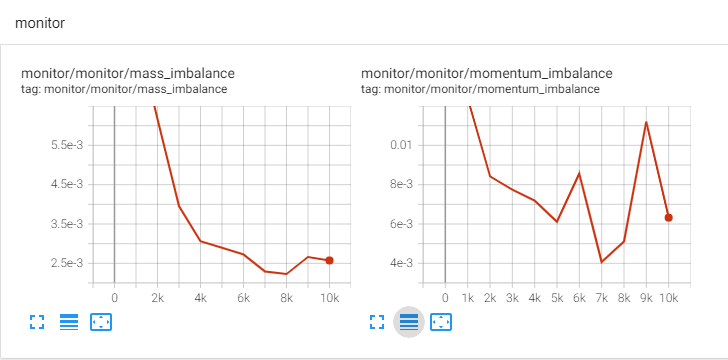Toggle y-axis log scale for mass_imbalance chart
Screen dimensions: 728x360
[69, 322]
